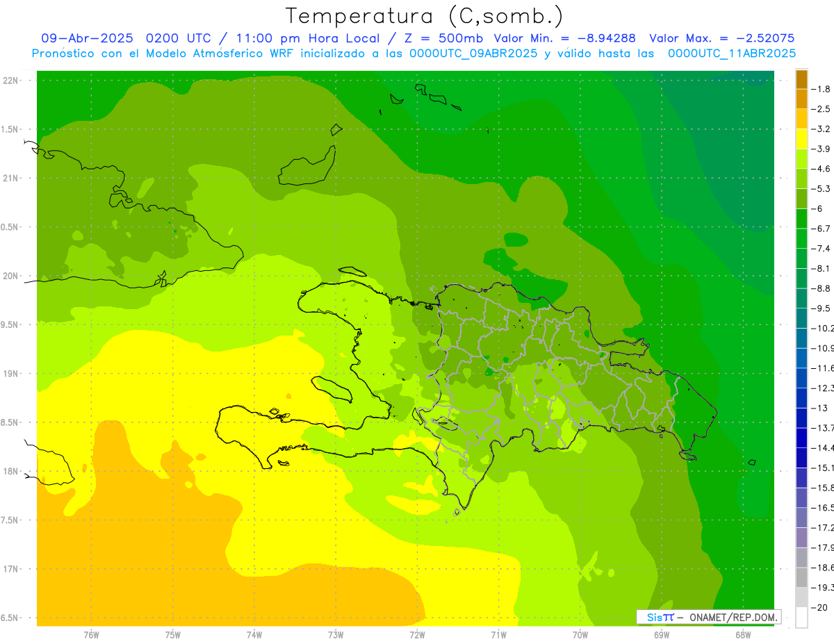Viewport: 834px width, 644px height.
Task: Click the '-7.4' colorbar value label
Action: click(821, 248)
